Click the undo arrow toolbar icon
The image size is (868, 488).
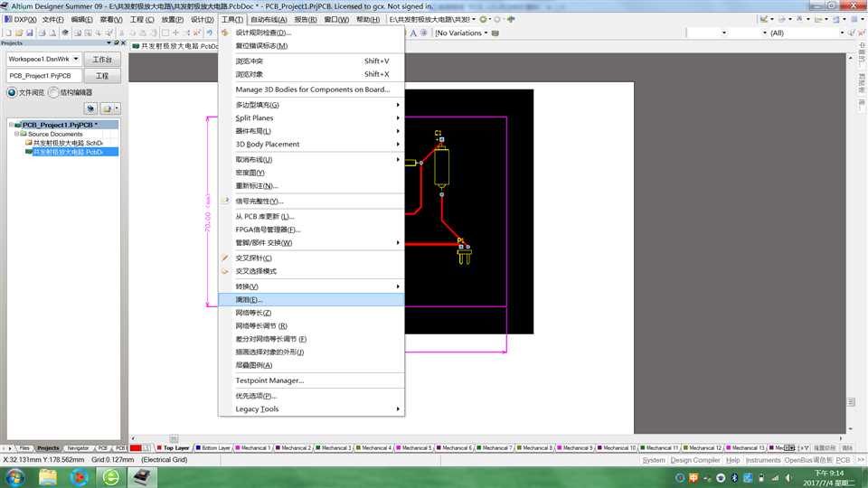[210, 33]
